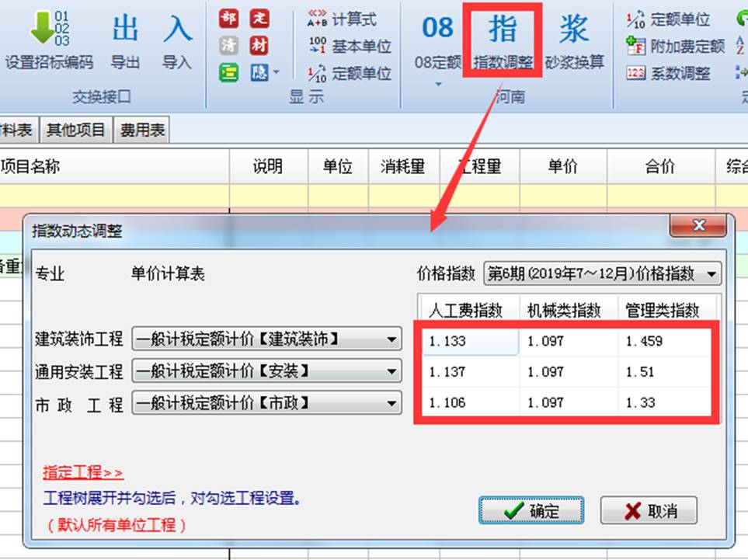This screenshot has width=748, height=560.
Task: Toggle the red 定 display icon
Action: click(x=259, y=19)
